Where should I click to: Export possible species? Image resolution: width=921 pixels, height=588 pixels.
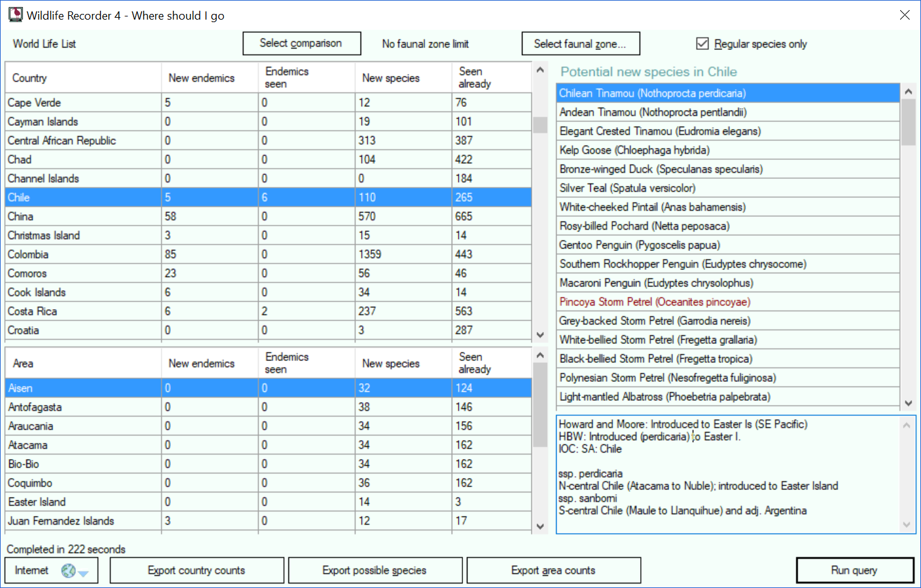click(x=375, y=570)
